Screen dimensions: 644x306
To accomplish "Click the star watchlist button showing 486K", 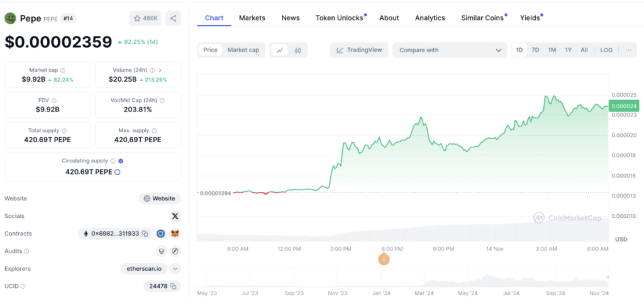I will coord(145,18).
